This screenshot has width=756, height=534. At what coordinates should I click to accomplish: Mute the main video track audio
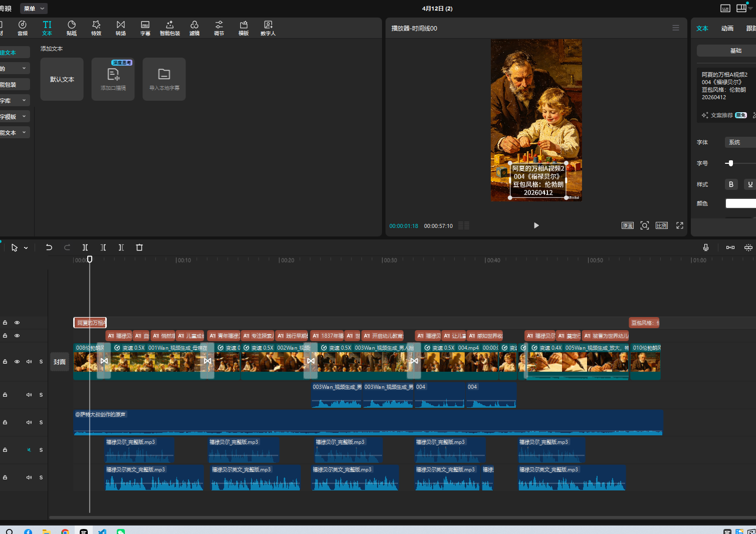pyautogui.click(x=29, y=362)
